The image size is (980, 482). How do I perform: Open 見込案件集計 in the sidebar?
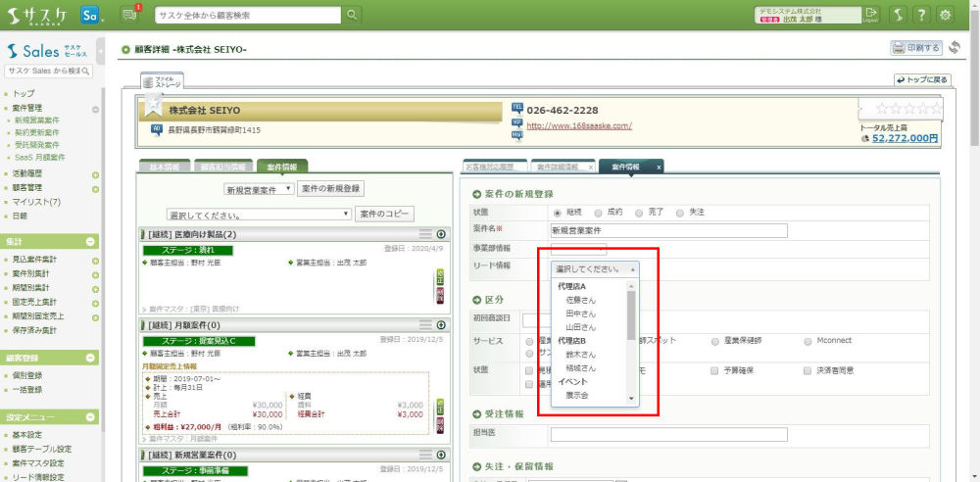pyautogui.click(x=35, y=260)
